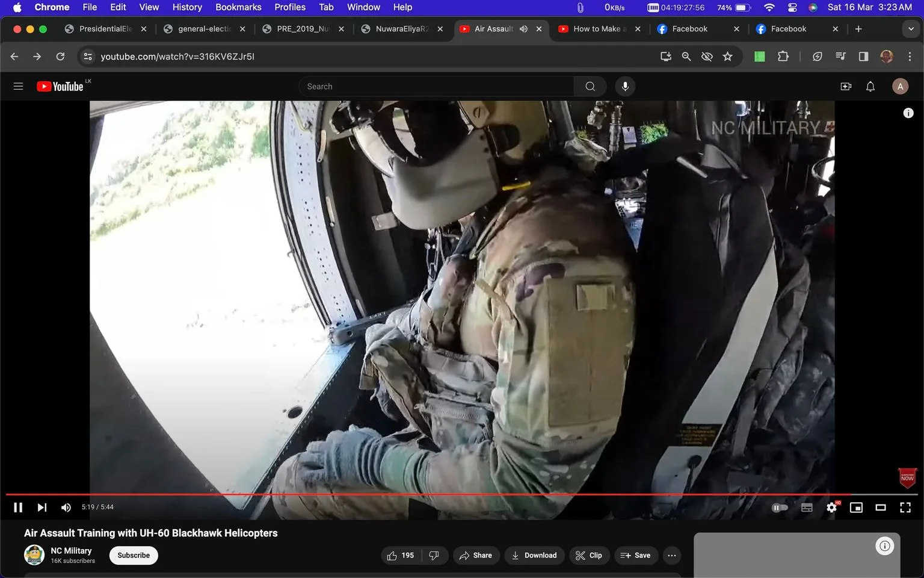Switch to PresidentialEle tab
This screenshot has width=924, height=578.
[106, 29]
